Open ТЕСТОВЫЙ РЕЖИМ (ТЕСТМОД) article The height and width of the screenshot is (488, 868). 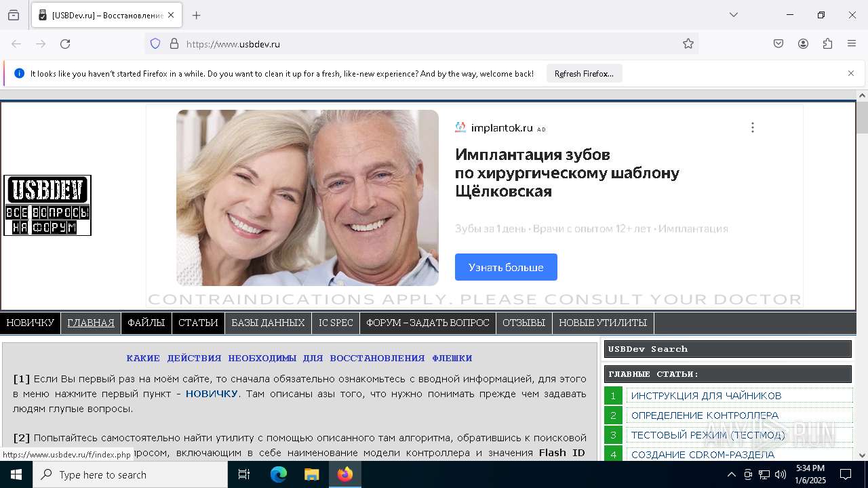click(708, 434)
